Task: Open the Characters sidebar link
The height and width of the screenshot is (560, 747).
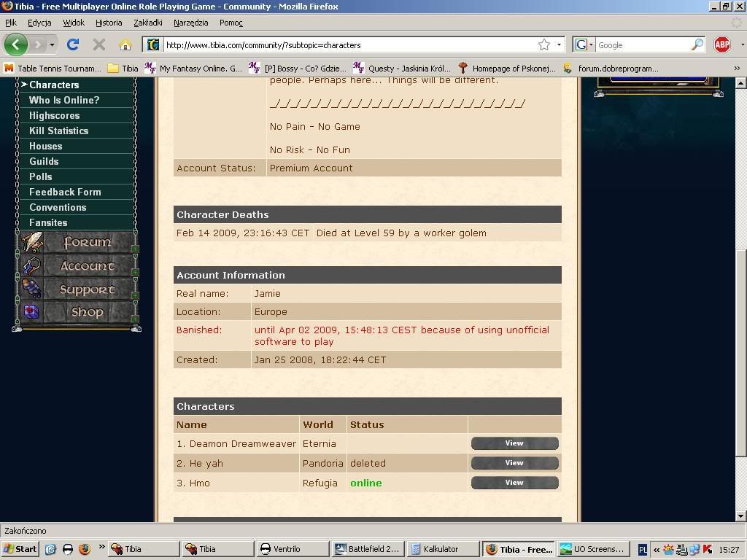Action: (x=54, y=85)
